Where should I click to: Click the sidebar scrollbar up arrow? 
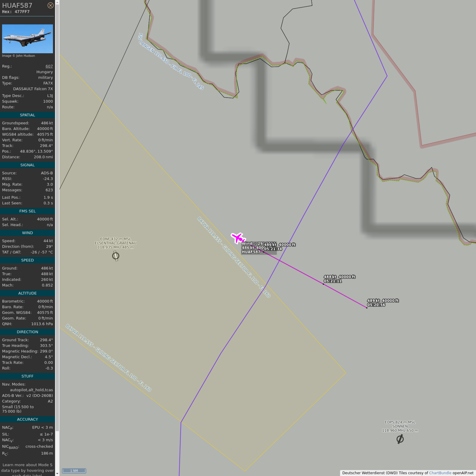[x=57, y=2]
